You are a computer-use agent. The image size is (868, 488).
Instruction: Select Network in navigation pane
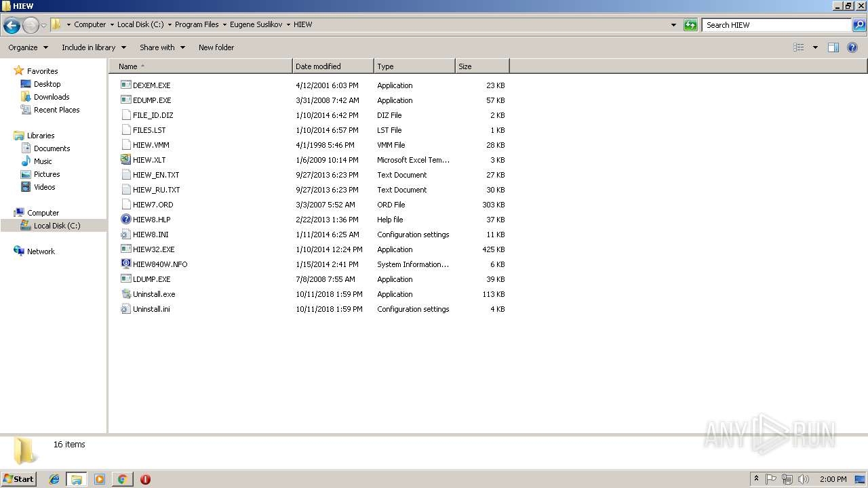(x=41, y=251)
